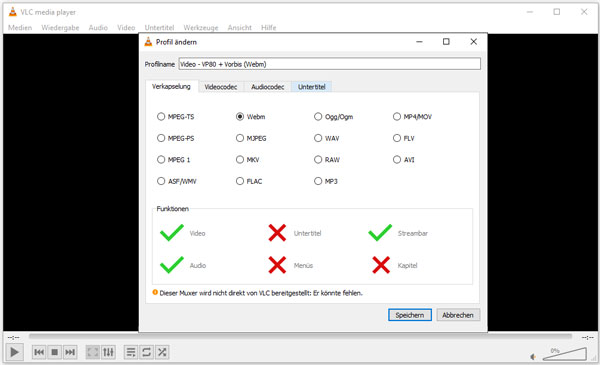The height and width of the screenshot is (365, 600).
Task: Click the Abbrechen button
Action: point(458,315)
